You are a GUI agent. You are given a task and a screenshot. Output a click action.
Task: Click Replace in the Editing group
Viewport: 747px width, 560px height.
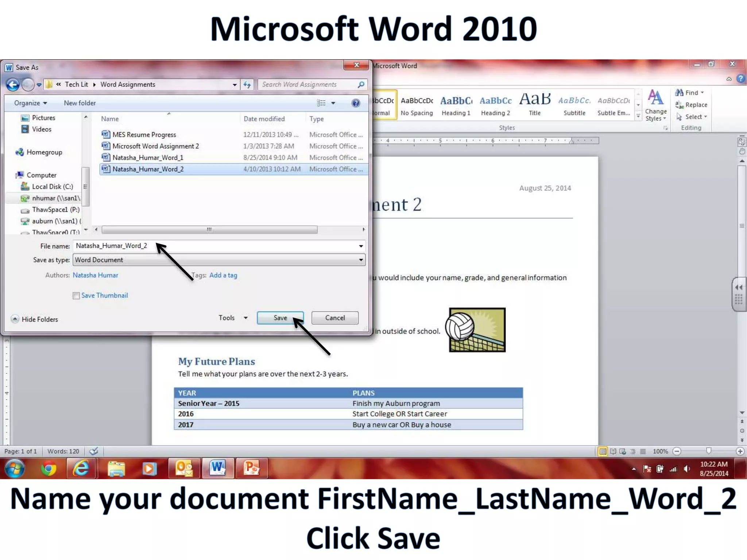691,105
